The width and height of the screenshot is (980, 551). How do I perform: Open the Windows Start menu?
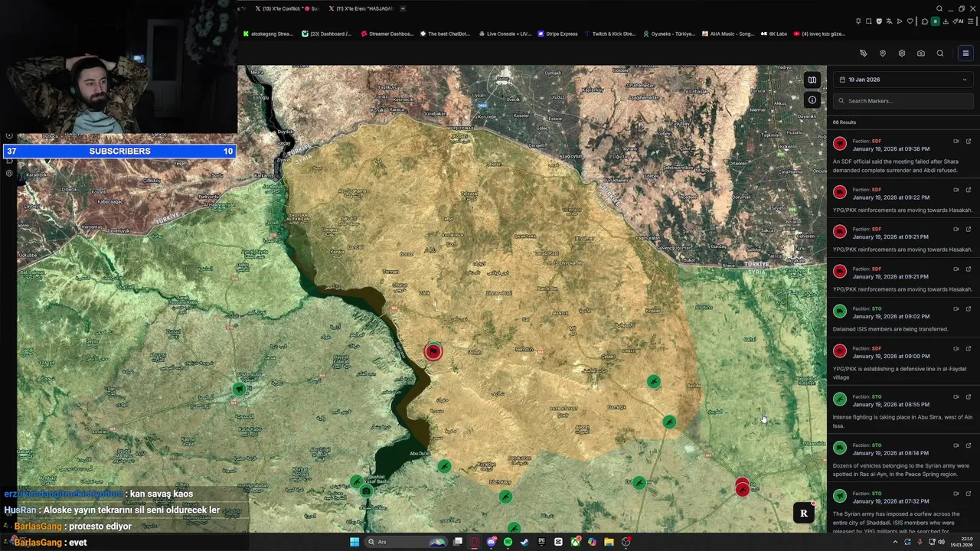tap(354, 542)
